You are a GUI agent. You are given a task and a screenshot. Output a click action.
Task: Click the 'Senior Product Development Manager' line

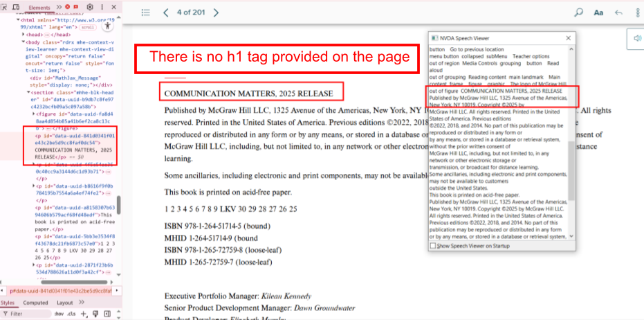[259, 308]
